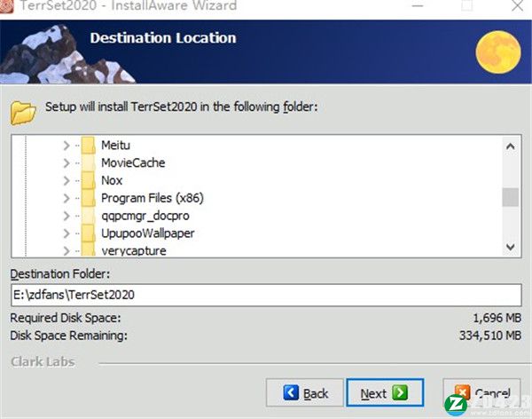Click the TerrSet2020 title bar app icon
Image resolution: width=532 pixels, height=419 pixels.
coord(6,6)
